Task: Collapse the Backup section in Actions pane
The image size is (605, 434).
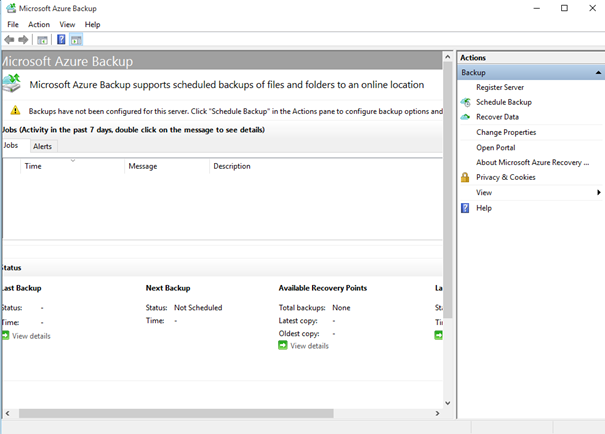Action: 598,73
